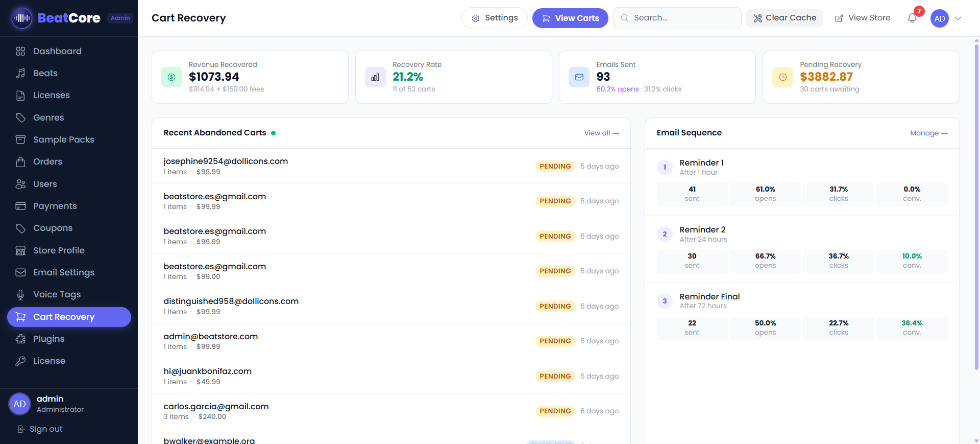Click the Plugins puzzle piece icon

[20, 339]
